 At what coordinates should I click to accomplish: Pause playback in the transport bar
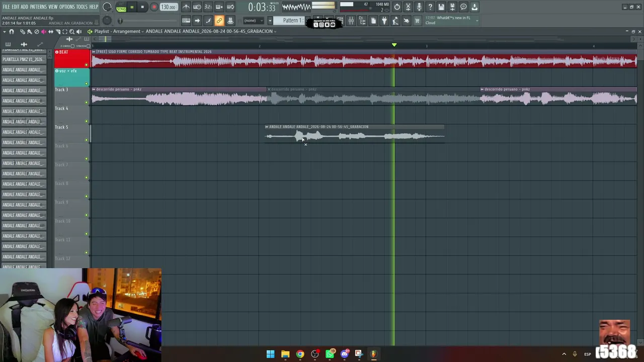click(x=132, y=7)
